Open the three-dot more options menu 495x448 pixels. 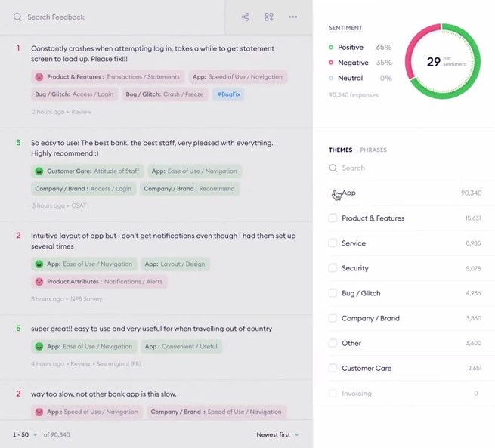[292, 17]
